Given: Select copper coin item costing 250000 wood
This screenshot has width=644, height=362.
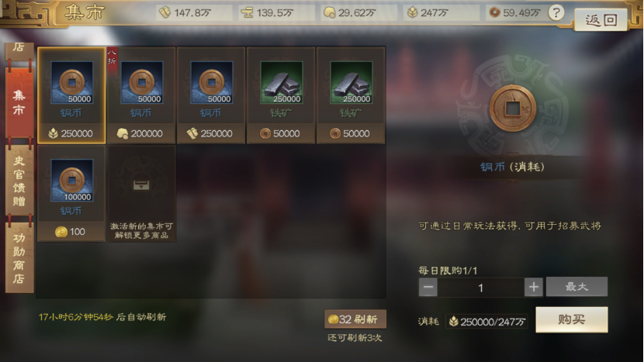Looking at the screenshot, I should point(211,95).
